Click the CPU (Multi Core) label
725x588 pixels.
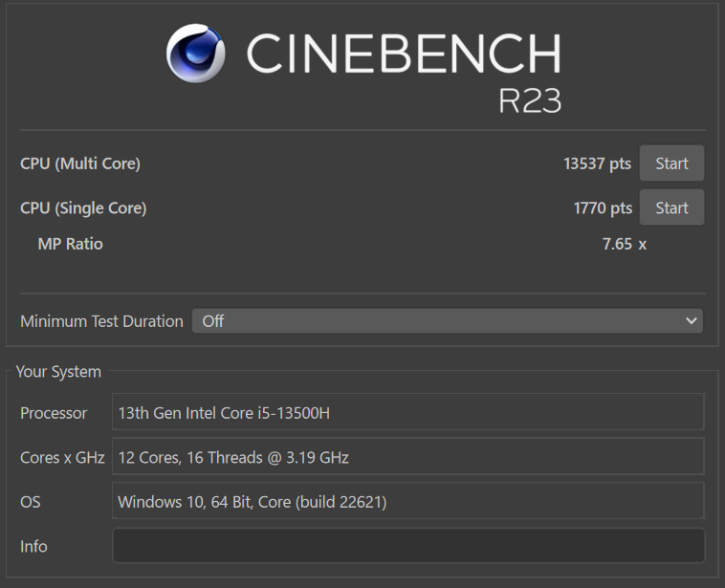80,163
